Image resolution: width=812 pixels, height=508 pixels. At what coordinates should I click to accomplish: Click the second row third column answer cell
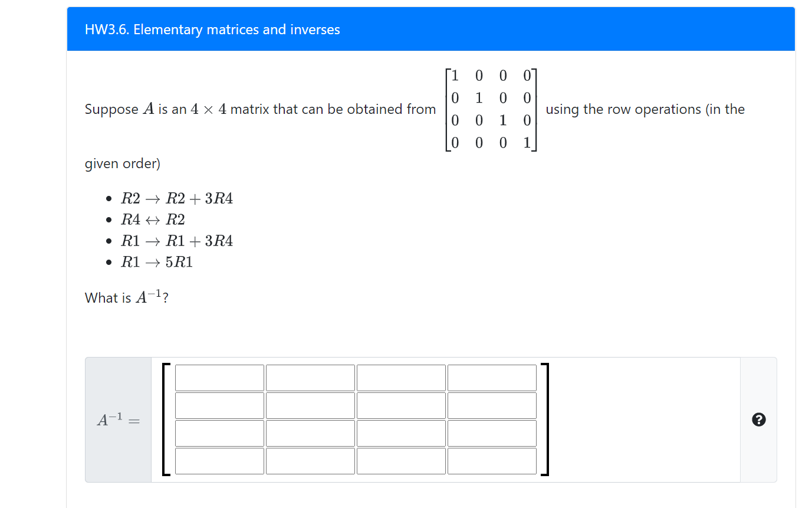(x=401, y=405)
